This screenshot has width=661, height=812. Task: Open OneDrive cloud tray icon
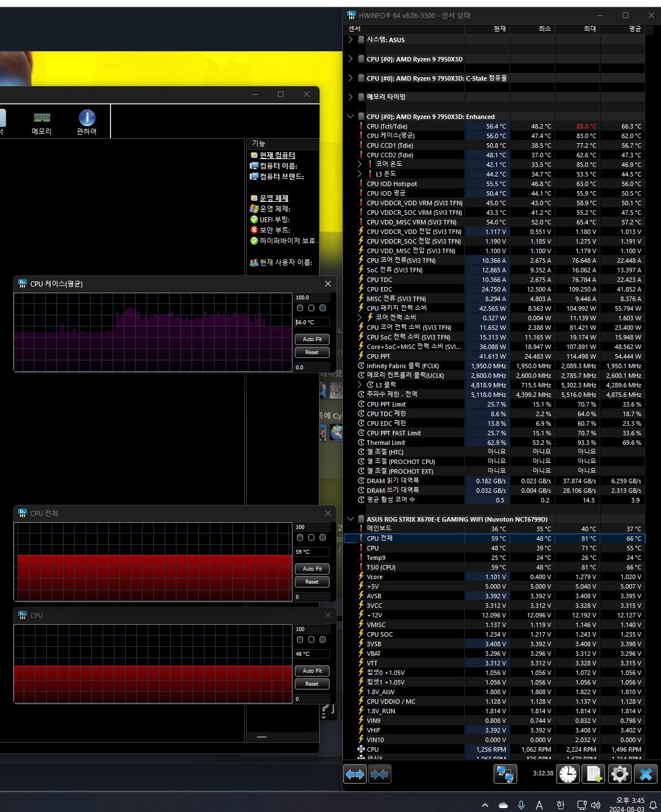click(x=503, y=805)
